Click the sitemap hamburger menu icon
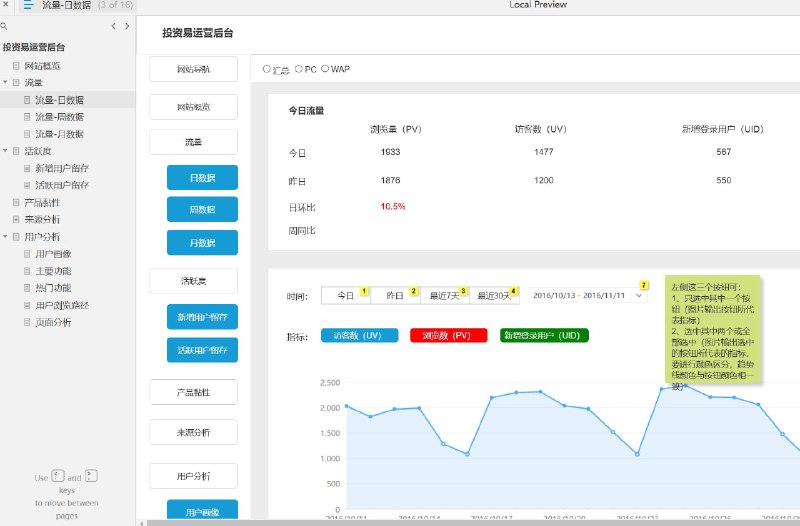The image size is (800, 526). click(28, 5)
